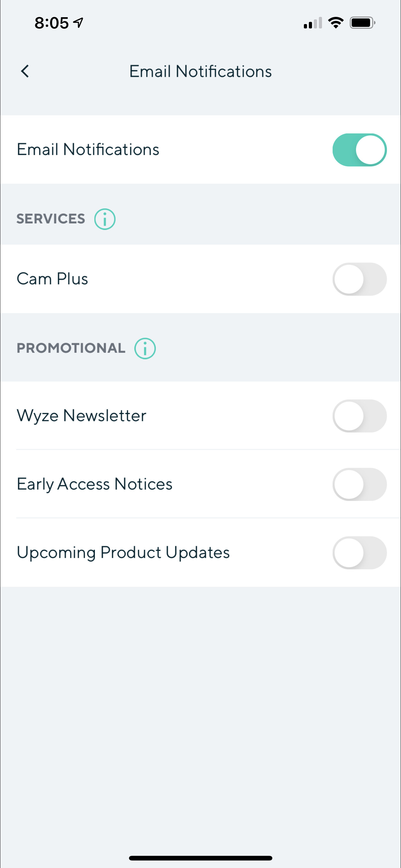Open the Promotional info icon
The width and height of the screenshot is (401, 868).
(x=145, y=348)
